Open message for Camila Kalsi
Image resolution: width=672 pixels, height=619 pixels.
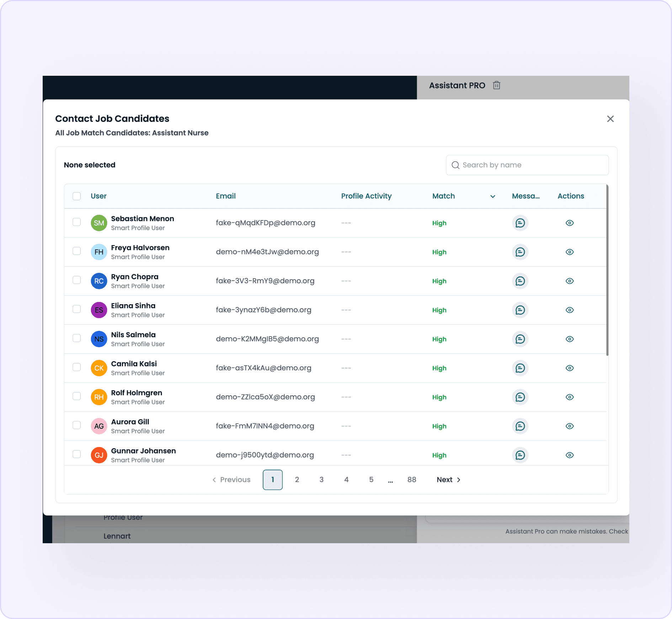(x=520, y=368)
